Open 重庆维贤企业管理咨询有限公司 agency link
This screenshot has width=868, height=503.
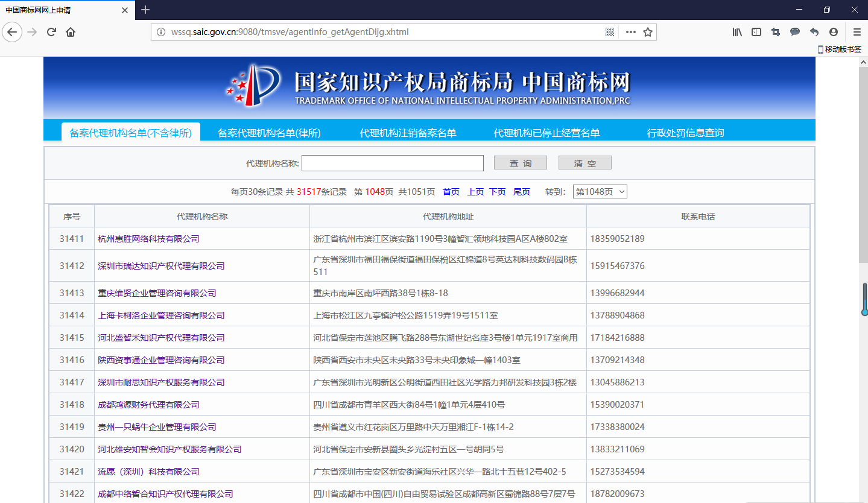tap(157, 293)
